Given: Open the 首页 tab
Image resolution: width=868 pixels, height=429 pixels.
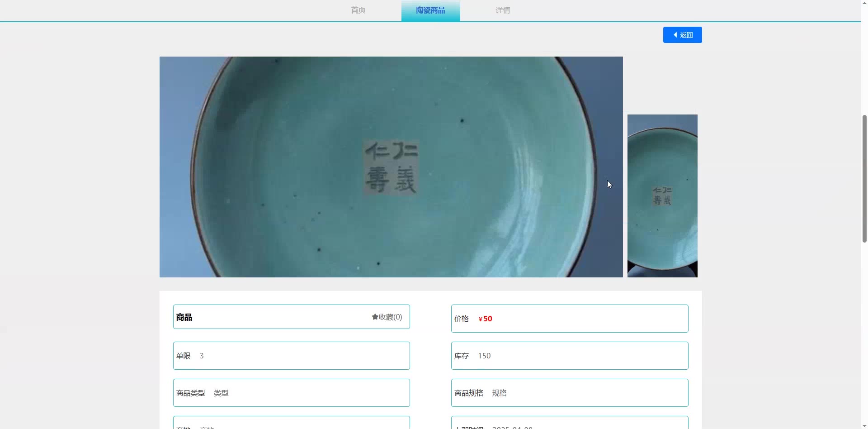Looking at the screenshot, I should 358,10.
